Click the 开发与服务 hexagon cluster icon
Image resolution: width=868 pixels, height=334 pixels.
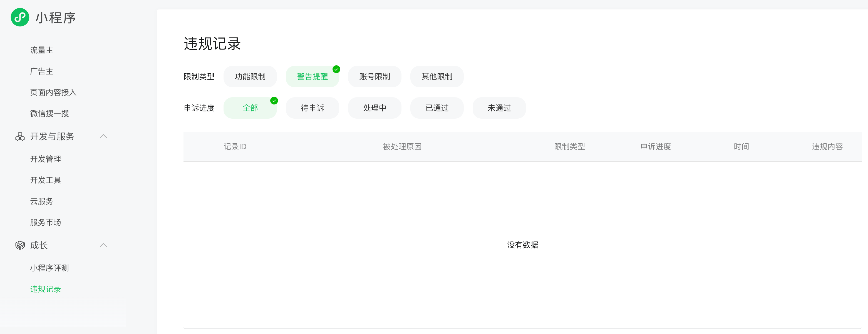[20, 136]
